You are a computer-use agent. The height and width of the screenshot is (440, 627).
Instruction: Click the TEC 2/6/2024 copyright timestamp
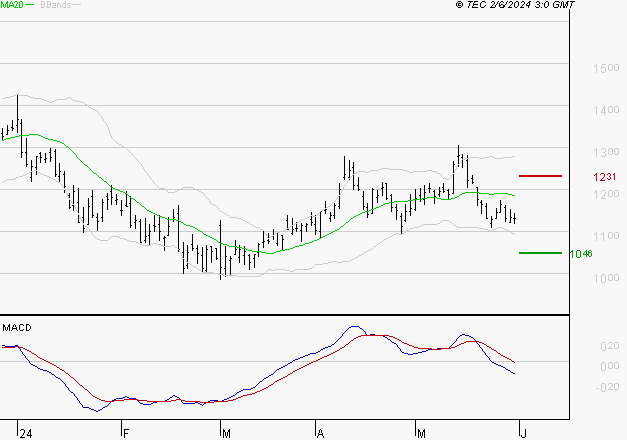(x=515, y=4)
